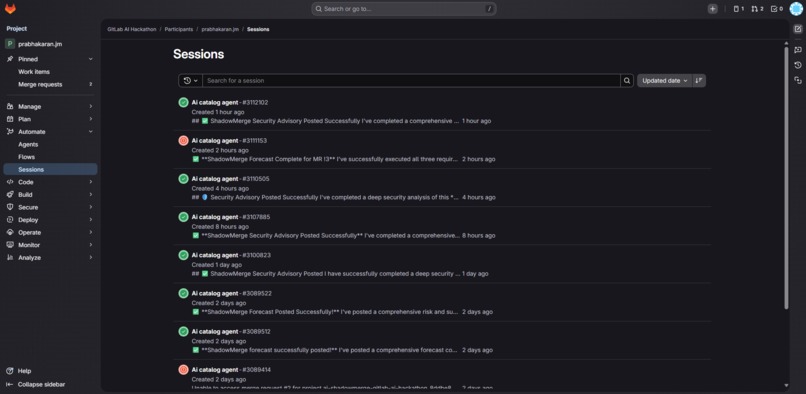Open the history icon in right rail
806x394 pixels.
click(798, 65)
